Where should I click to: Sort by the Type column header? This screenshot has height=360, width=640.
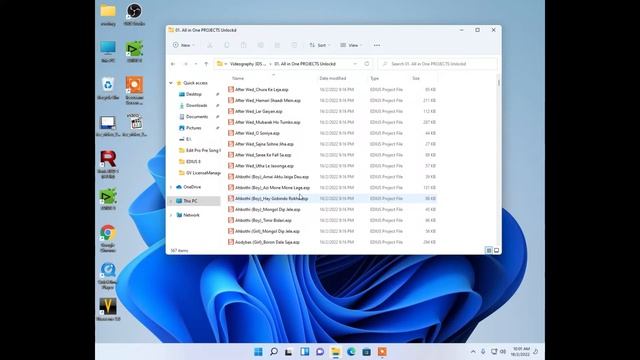(x=375, y=78)
